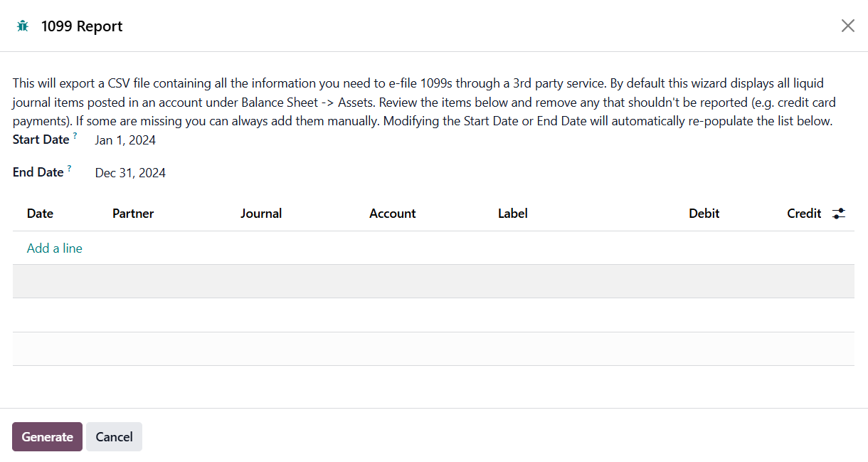Click the 1099 Report dialog title

(82, 26)
